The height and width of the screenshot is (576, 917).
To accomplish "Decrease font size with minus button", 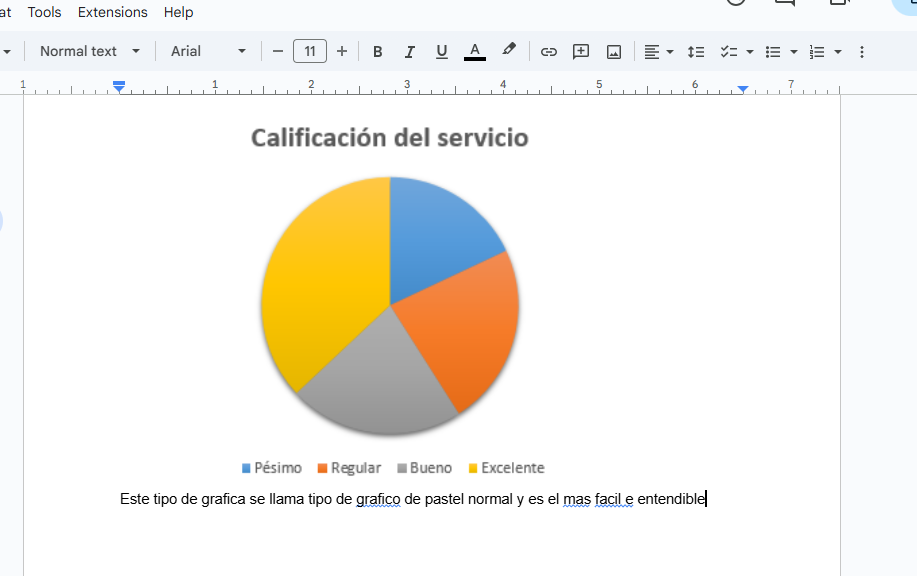I will point(278,51).
